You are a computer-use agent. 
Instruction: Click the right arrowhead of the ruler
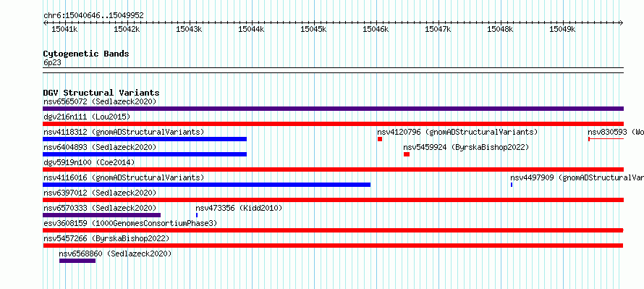tap(622, 22)
